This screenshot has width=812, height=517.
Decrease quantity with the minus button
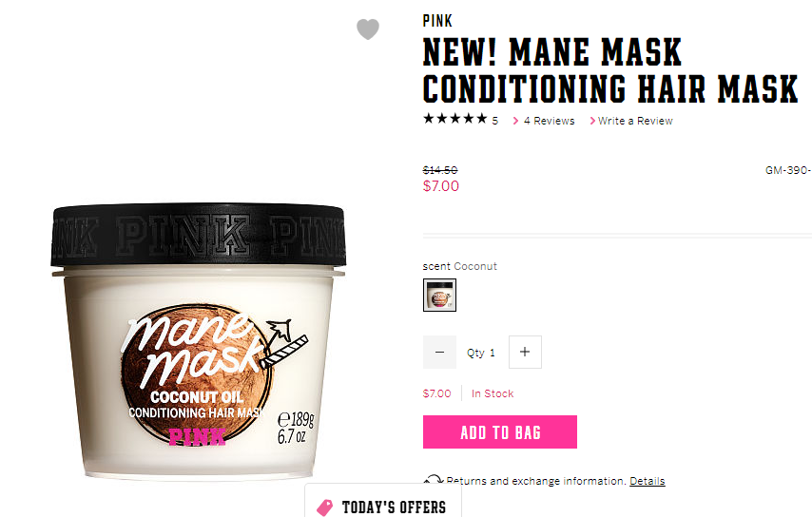click(x=439, y=352)
